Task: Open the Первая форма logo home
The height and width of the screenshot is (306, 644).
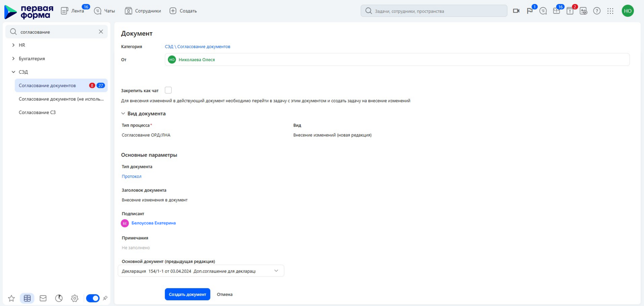Action: tap(29, 12)
